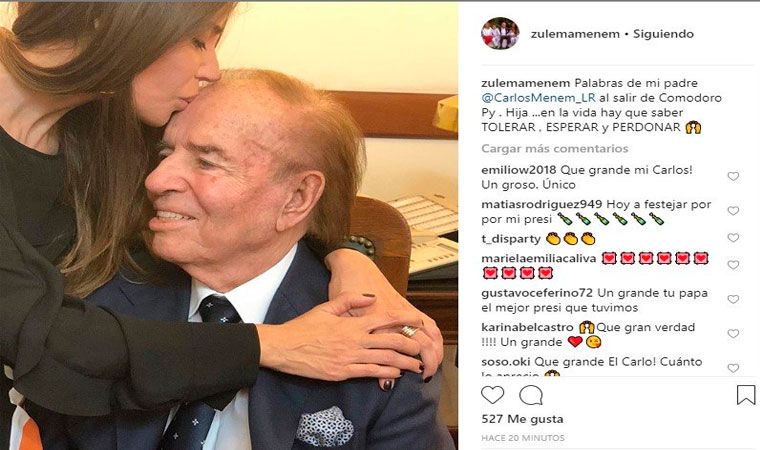Expand Cargar más comentarios
Viewport: 760px width, 450px height.
point(554,148)
